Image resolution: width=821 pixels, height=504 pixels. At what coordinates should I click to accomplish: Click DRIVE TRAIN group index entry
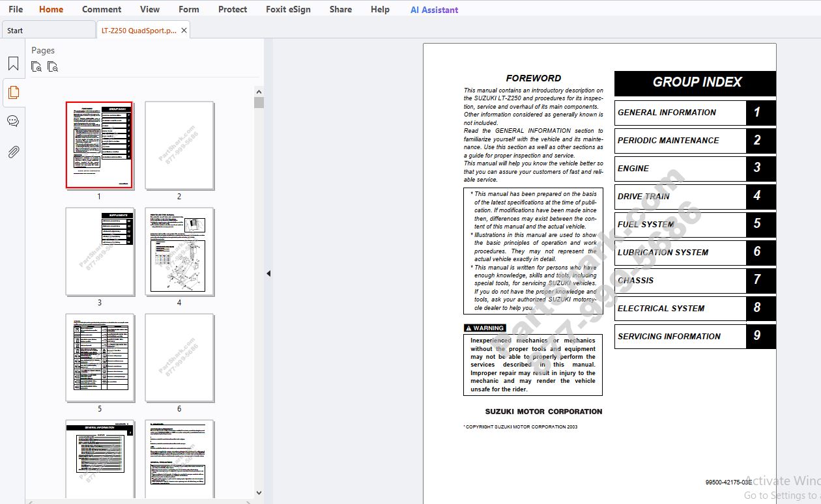[695, 197]
